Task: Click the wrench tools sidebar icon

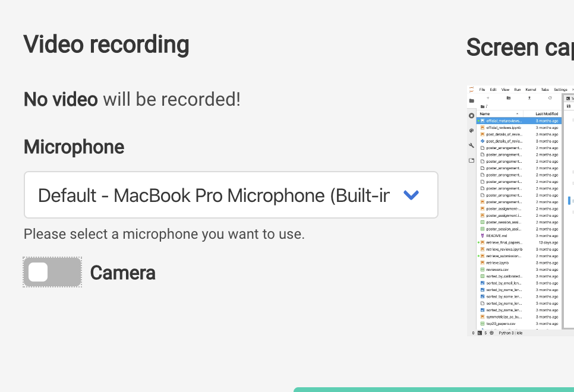Action: pyautogui.click(x=472, y=146)
